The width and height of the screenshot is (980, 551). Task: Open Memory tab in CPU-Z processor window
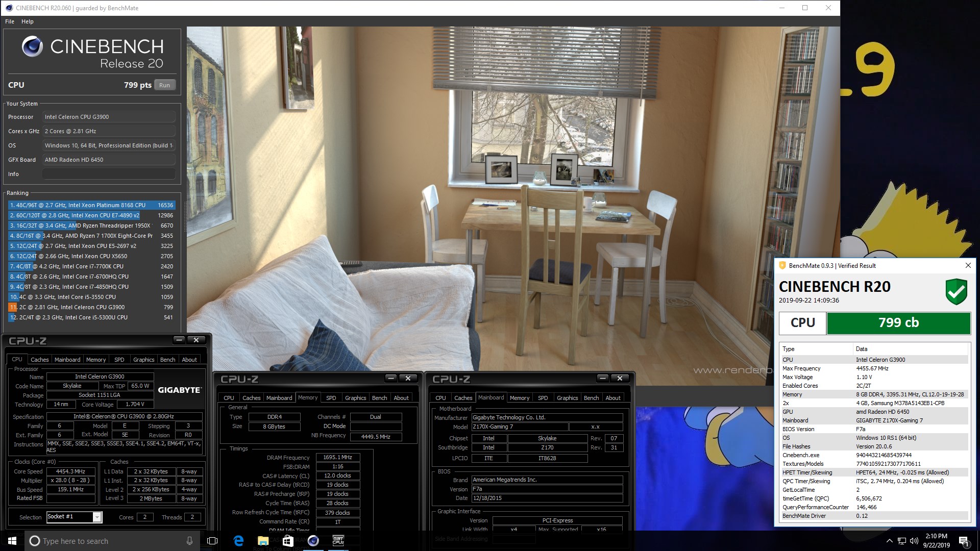(96, 360)
